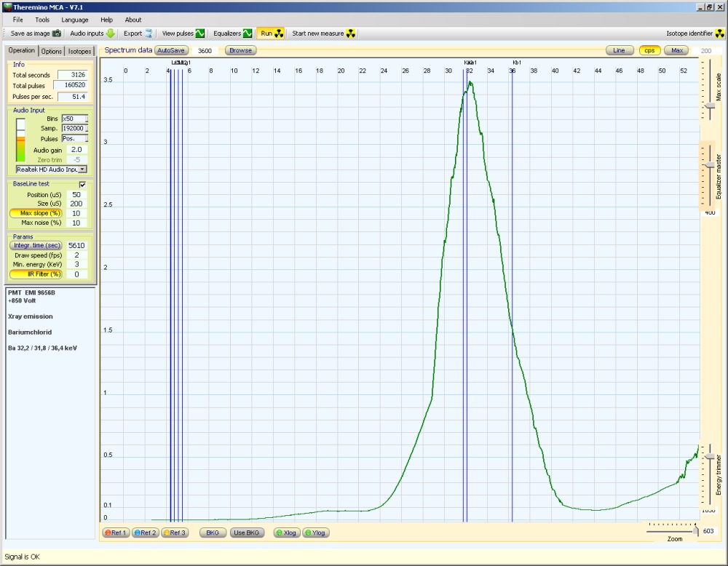The width and height of the screenshot is (728, 566).
Task: Click the Size (uS) value 200
Action: click(76, 204)
